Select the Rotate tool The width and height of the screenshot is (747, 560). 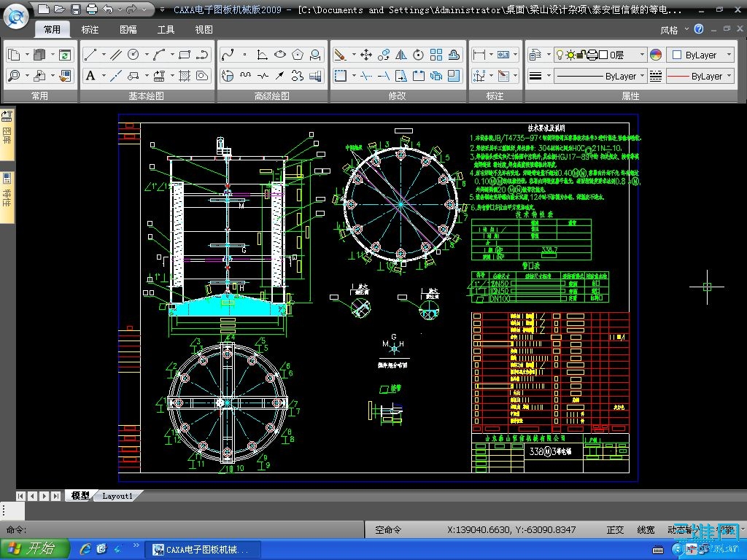pos(418,55)
